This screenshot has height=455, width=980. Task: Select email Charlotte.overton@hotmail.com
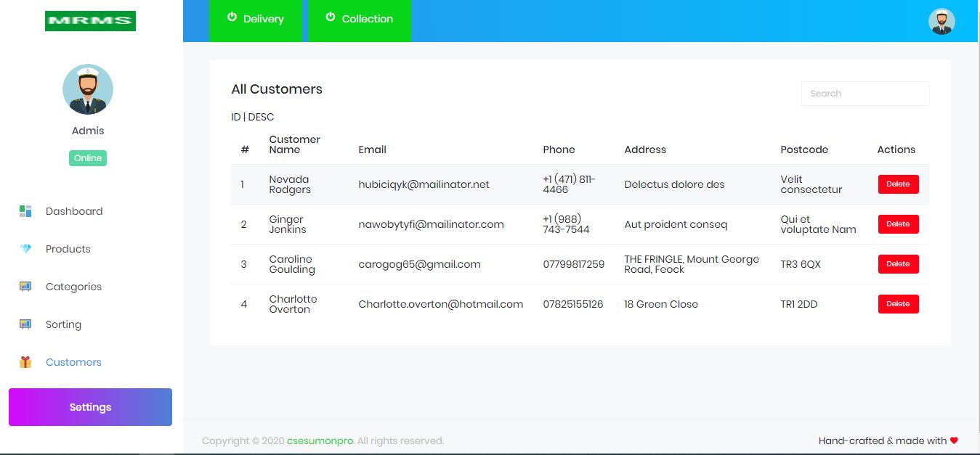(441, 304)
